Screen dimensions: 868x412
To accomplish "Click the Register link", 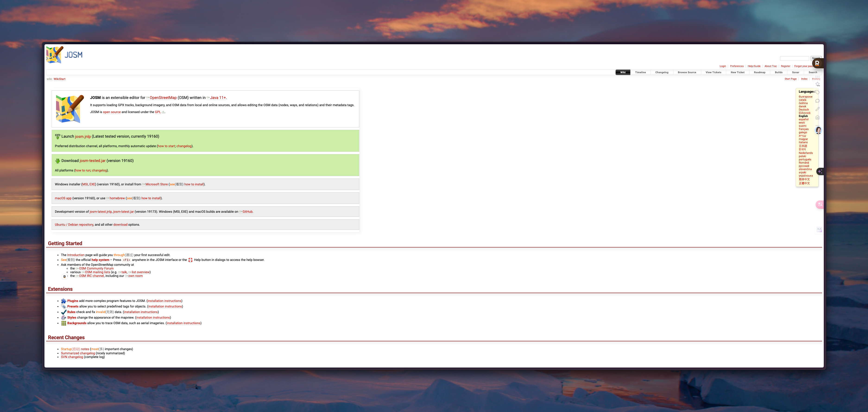I will [786, 67].
